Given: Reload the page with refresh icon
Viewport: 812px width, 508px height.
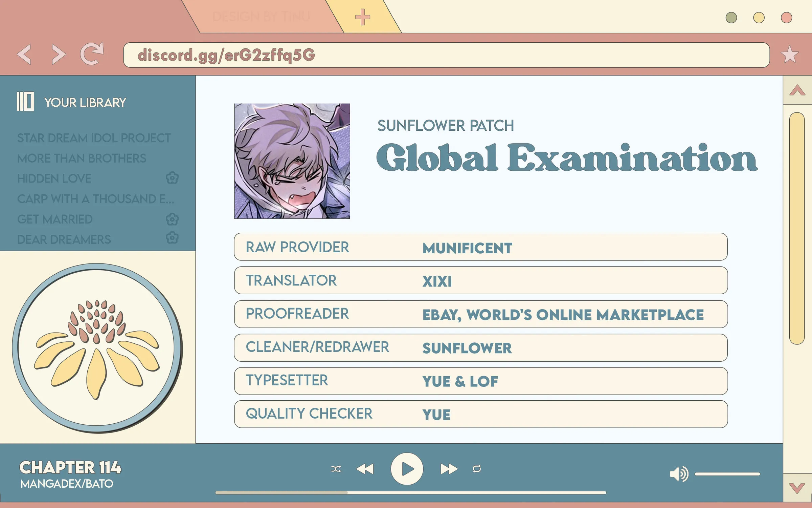Looking at the screenshot, I should 92,54.
